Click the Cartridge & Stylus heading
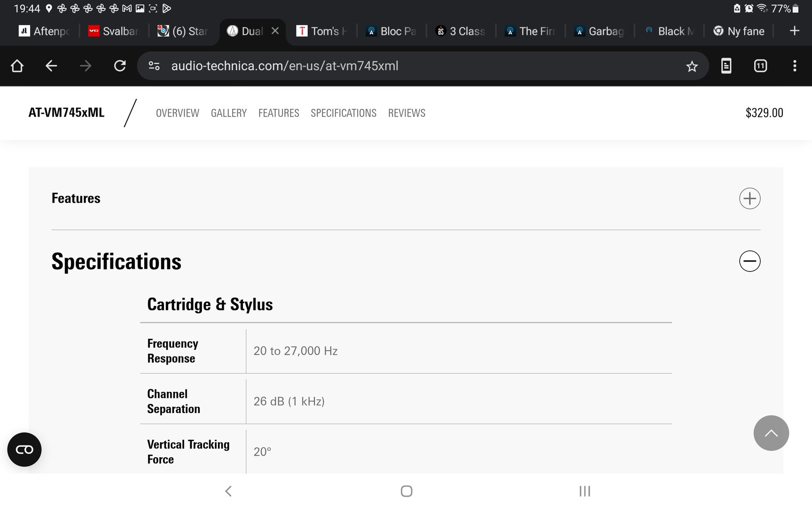This screenshot has width=812, height=508. coord(210,304)
